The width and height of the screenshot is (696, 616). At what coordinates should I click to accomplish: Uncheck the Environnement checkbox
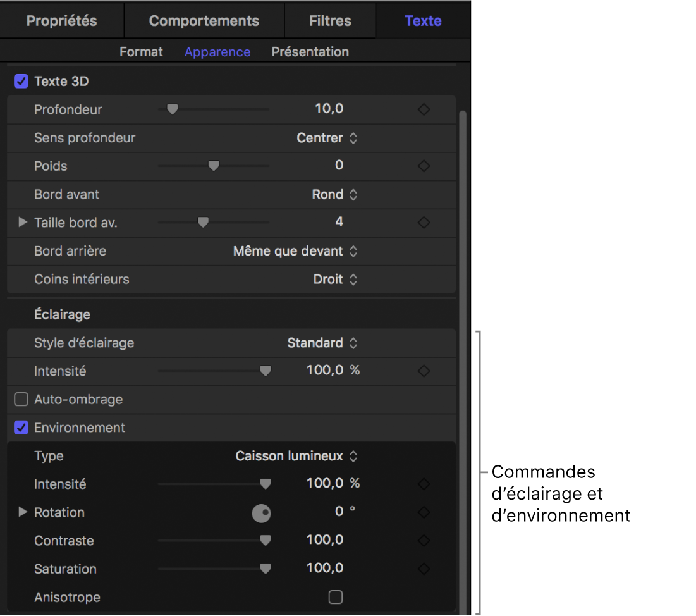click(21, 428)
